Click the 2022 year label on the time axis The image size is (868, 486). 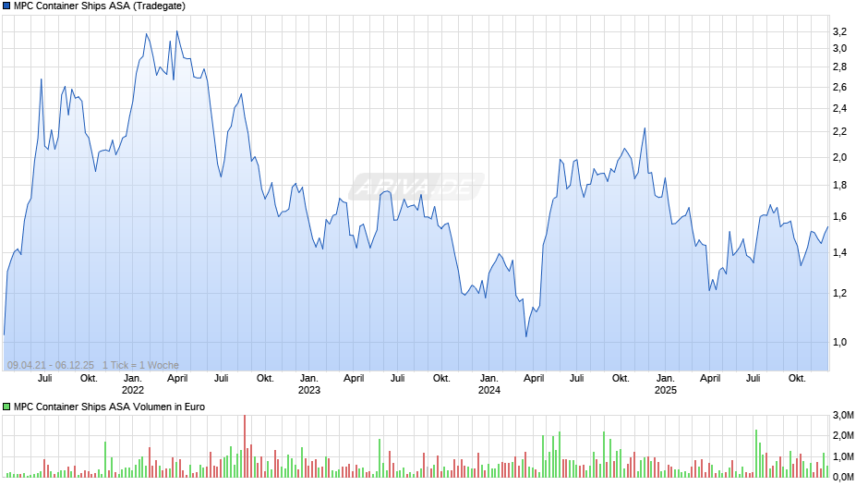(133, 390)
